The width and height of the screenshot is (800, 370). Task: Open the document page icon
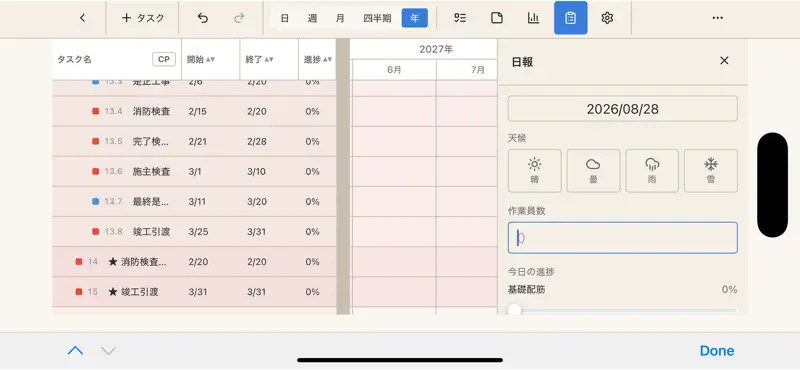(x=497, y=18)
